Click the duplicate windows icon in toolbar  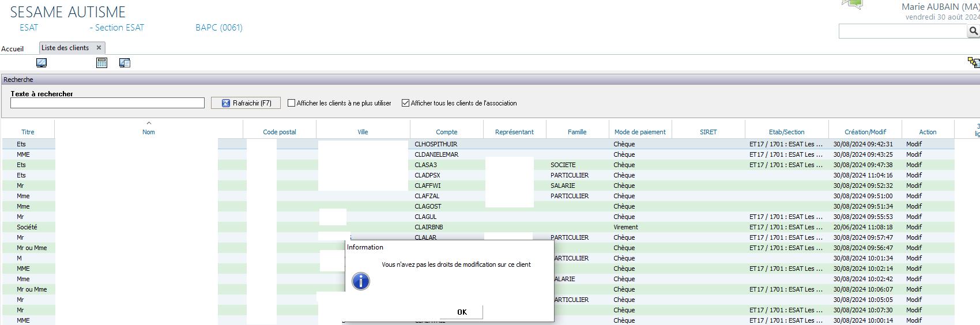point(125,63)
